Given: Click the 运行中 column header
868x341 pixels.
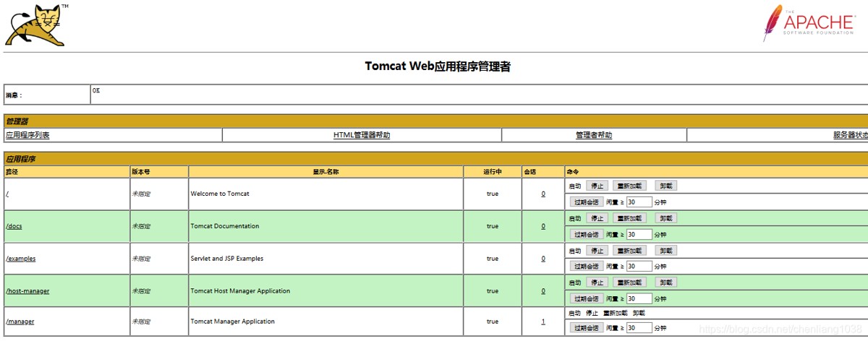Looking at the screenshot, I should tap(492, 172).
